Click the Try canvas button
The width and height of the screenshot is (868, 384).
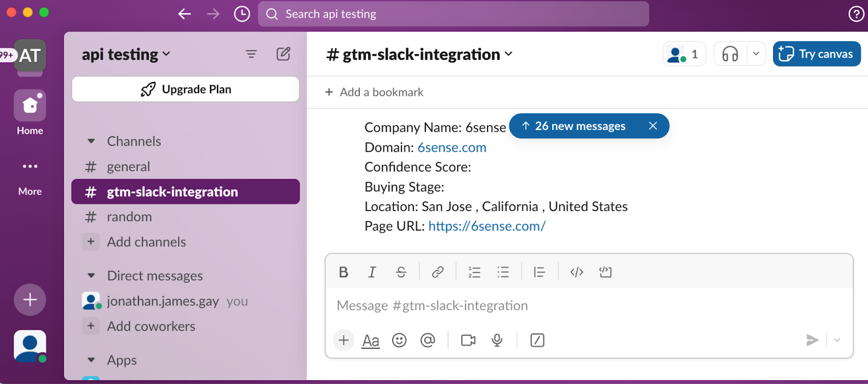point(816,54)
